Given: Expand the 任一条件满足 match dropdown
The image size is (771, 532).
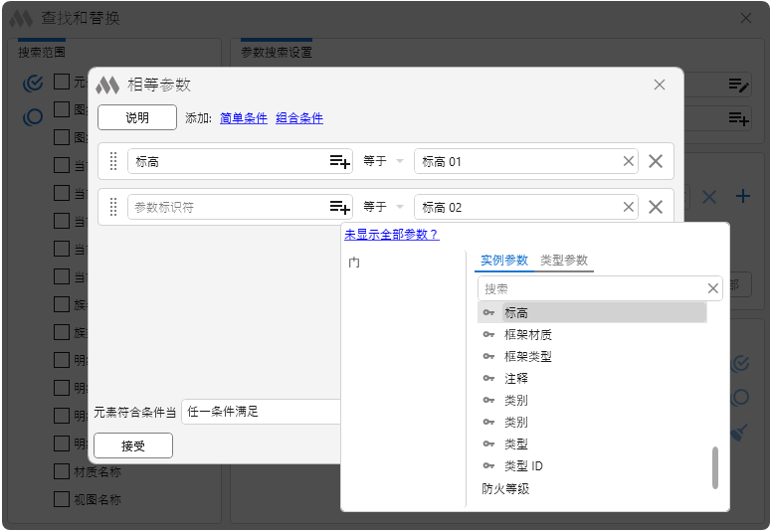Looking at the screenshot, I should coord(261,411).
